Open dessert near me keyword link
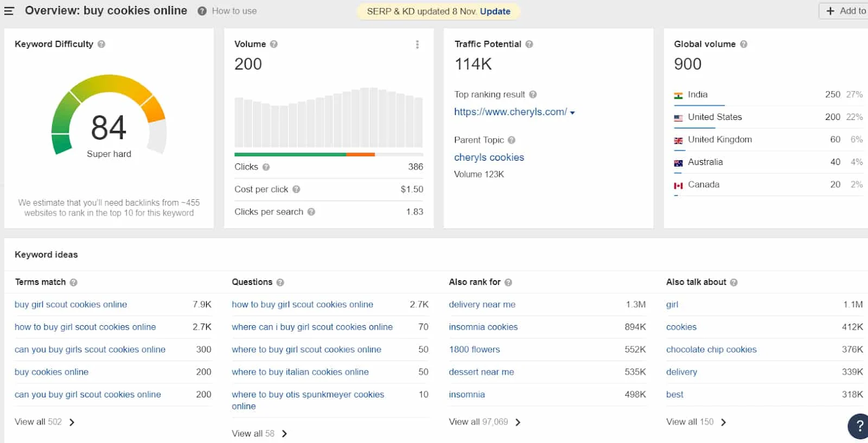868x443 pixels. click(x=481, y=372)
